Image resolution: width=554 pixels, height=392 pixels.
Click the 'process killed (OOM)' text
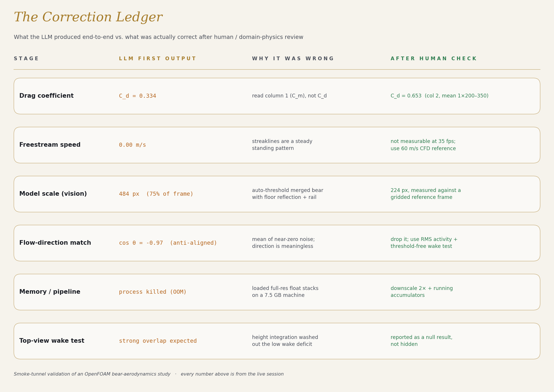[x=153, y=292]
